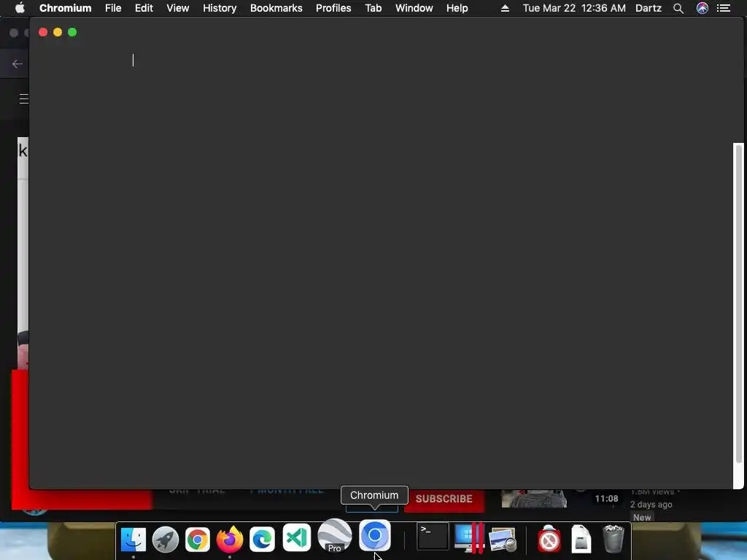Open the Help menu
The image size is (747, 560).
[457, 8]
